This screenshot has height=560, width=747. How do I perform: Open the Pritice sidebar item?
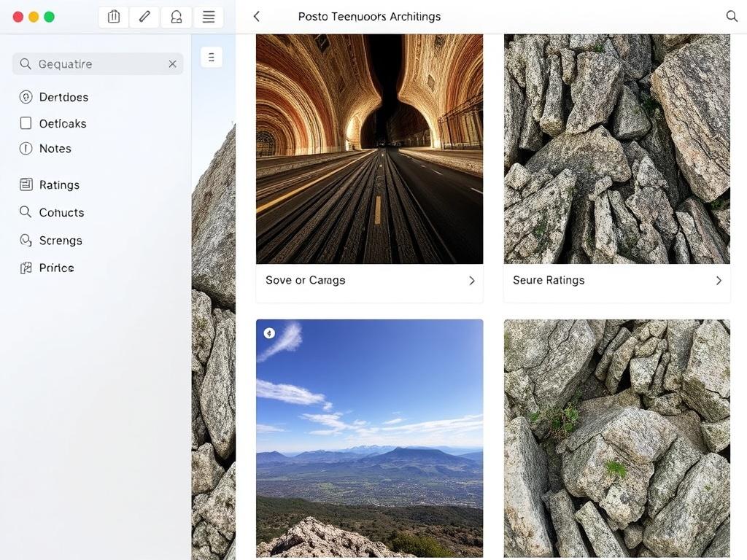[56, 268]
